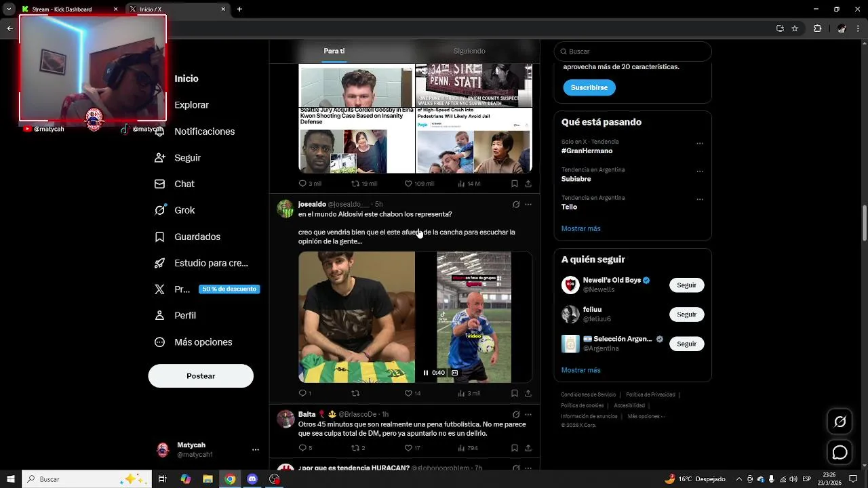Image resolution: width=868 pixels, height=488 pixels.
Task: Show hidden system tray icons
Action: pos(739,479)
